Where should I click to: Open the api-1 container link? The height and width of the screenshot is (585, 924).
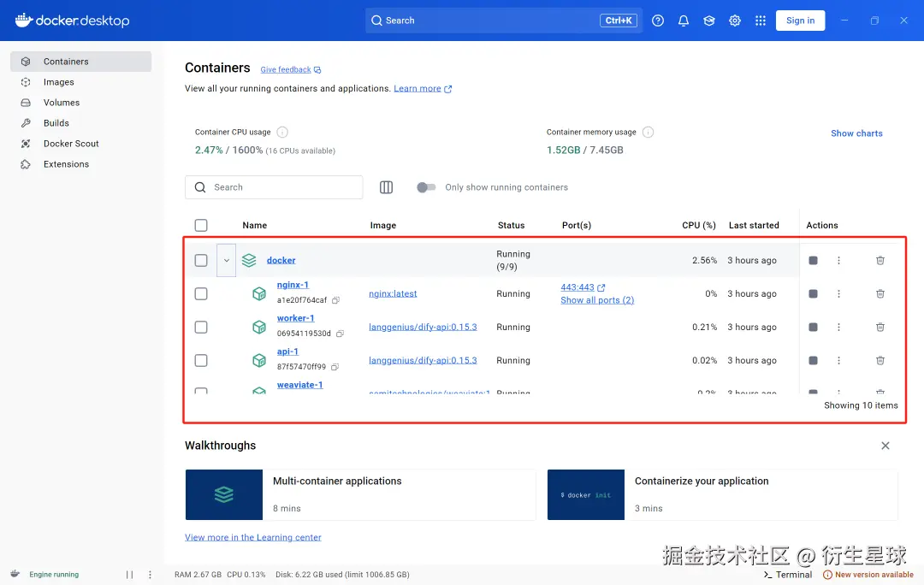click(x=287, y=352)
